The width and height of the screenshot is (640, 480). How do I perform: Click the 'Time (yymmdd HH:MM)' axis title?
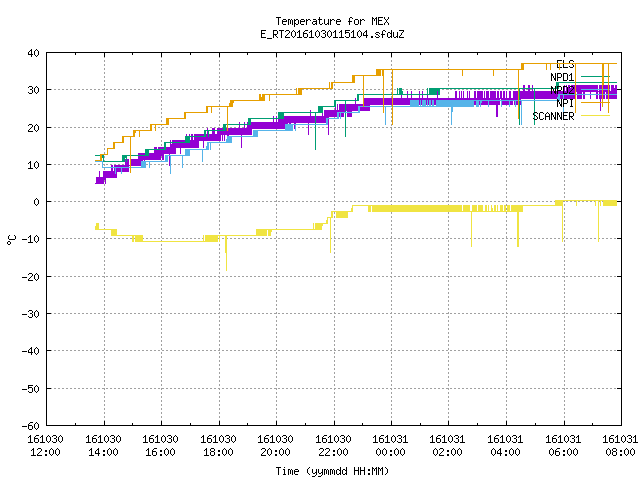[x=332, y=471]
